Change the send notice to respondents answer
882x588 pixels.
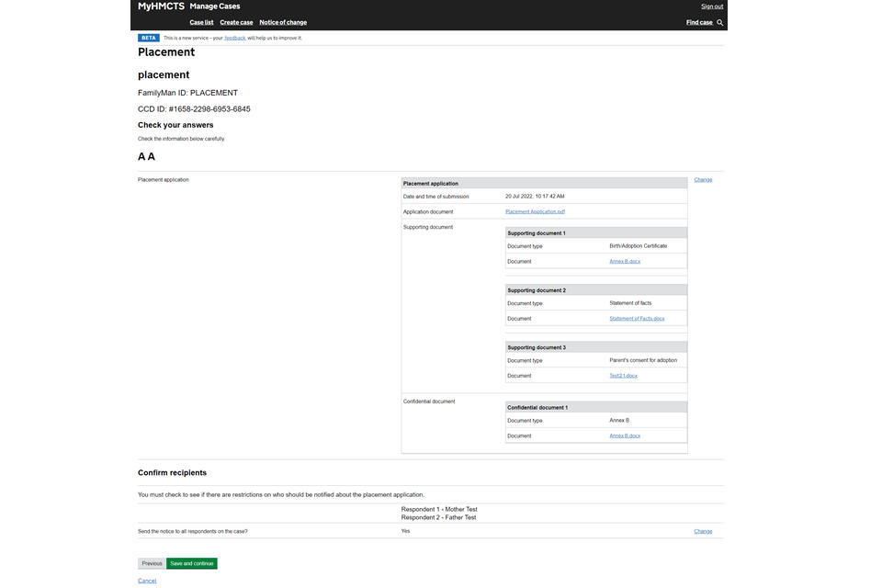tap(703, 531)
